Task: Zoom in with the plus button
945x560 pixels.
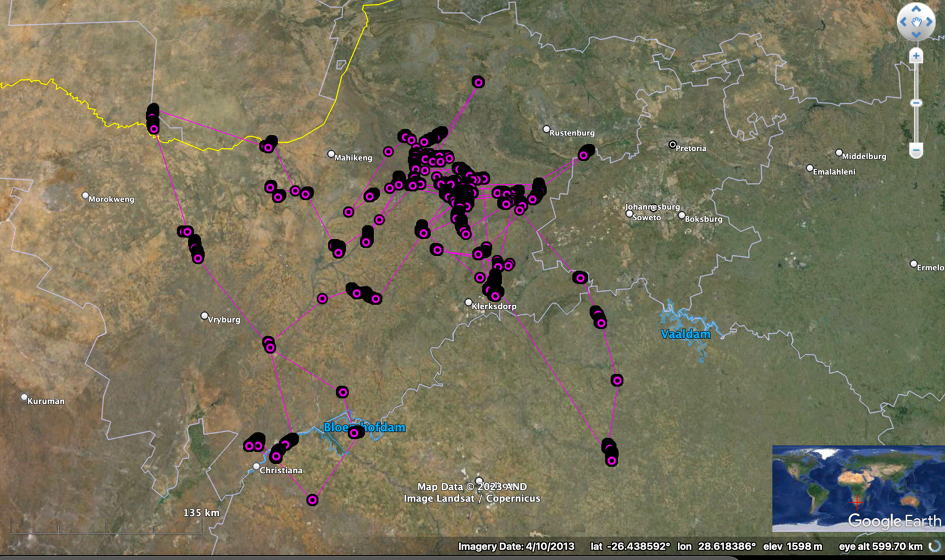Action: click(916, 56)
